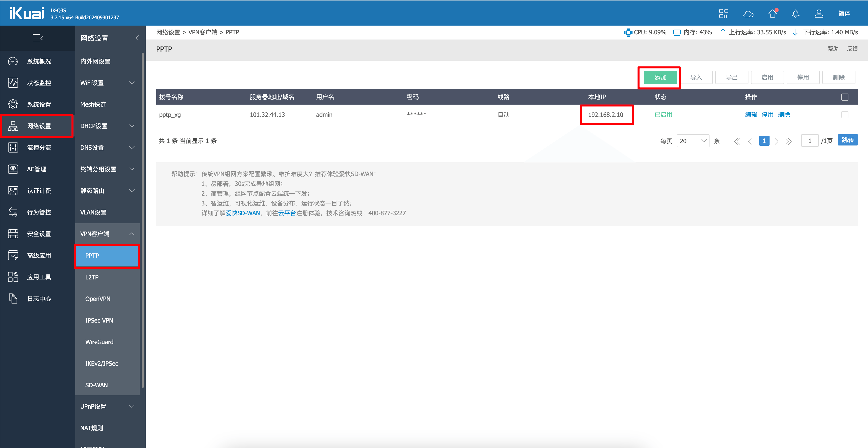Open 状态监控 from the sidebar icon

[13, 83]
